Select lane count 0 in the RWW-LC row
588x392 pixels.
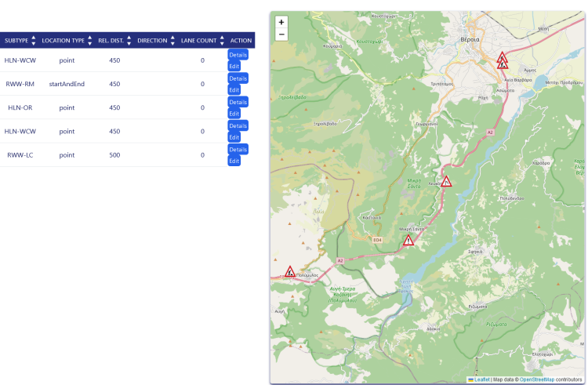(202, 155)
